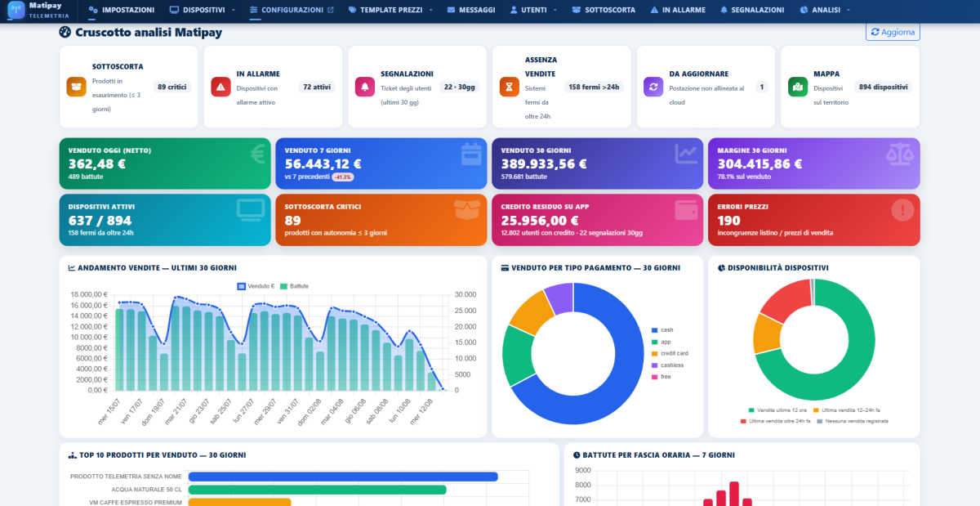Go to Messaggi in the navigation bar
This screenshot has width=980, height=506.
[471, 10]
